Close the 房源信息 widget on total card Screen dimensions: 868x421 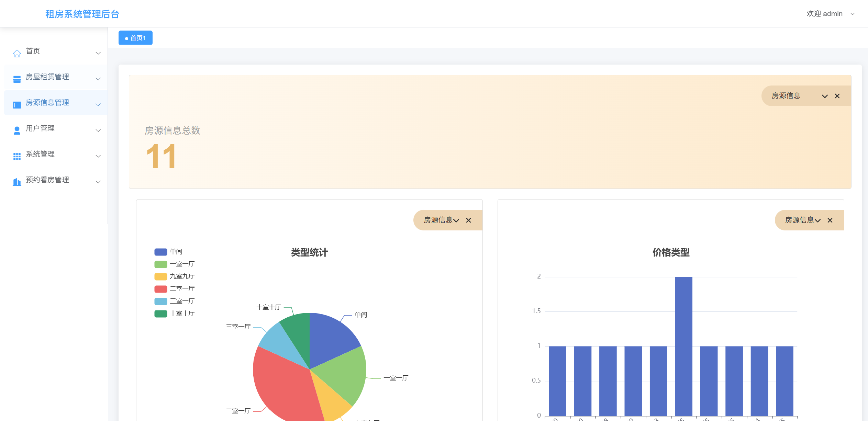coord(837,96)
